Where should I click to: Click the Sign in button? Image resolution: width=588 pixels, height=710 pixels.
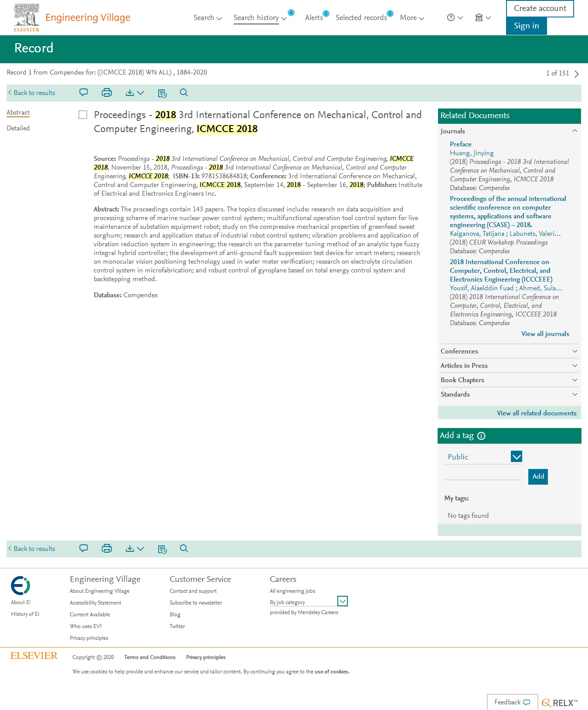[526, 26]
